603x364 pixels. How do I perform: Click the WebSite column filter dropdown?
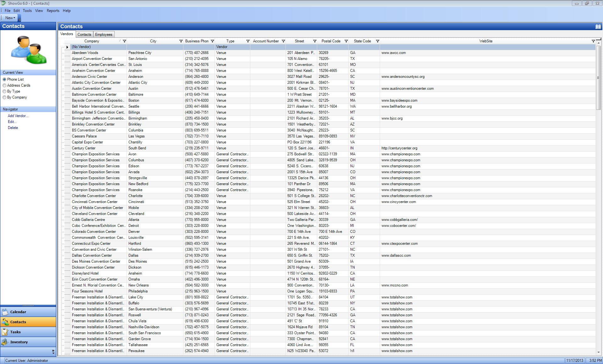pos(593,41)
